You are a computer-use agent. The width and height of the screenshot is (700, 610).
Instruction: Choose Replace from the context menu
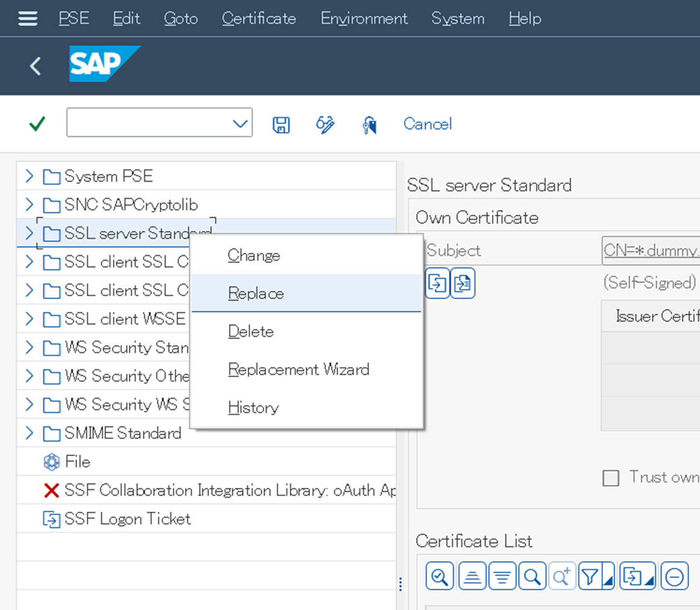[x=256, y=294]
